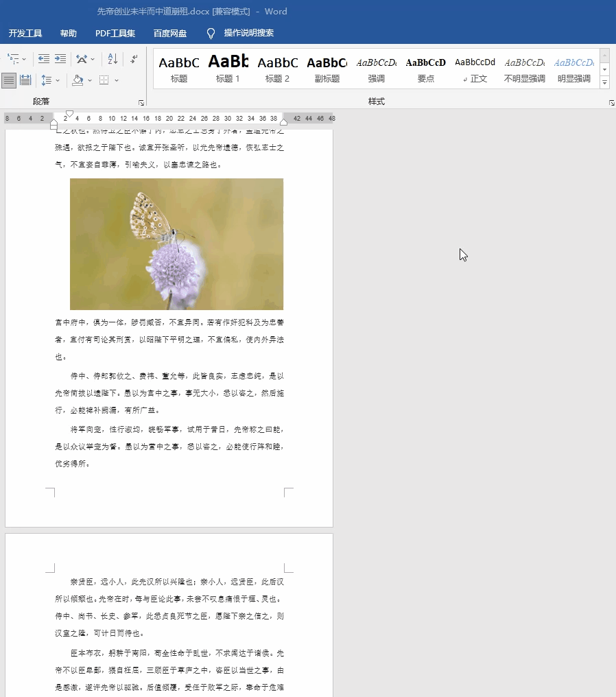Expand the borders dropdown arrow
This screenshot has height=697, width=616.
tap(117, 80)
